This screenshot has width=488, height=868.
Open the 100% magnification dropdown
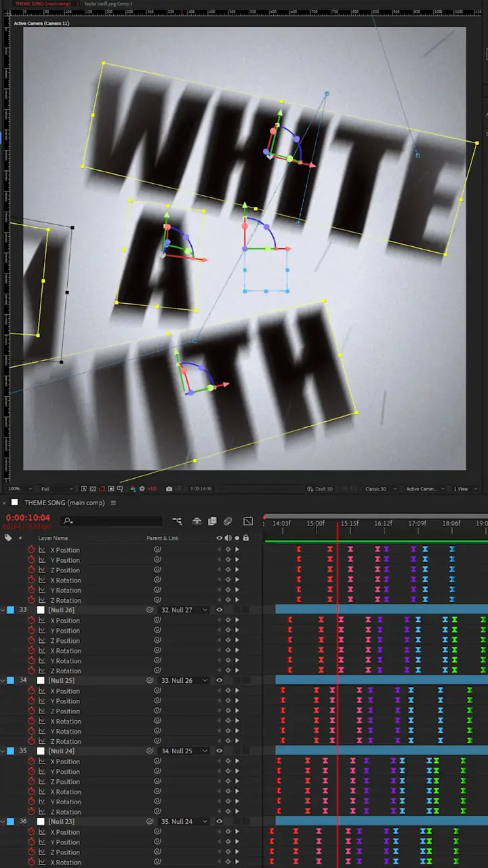(20, 489)
